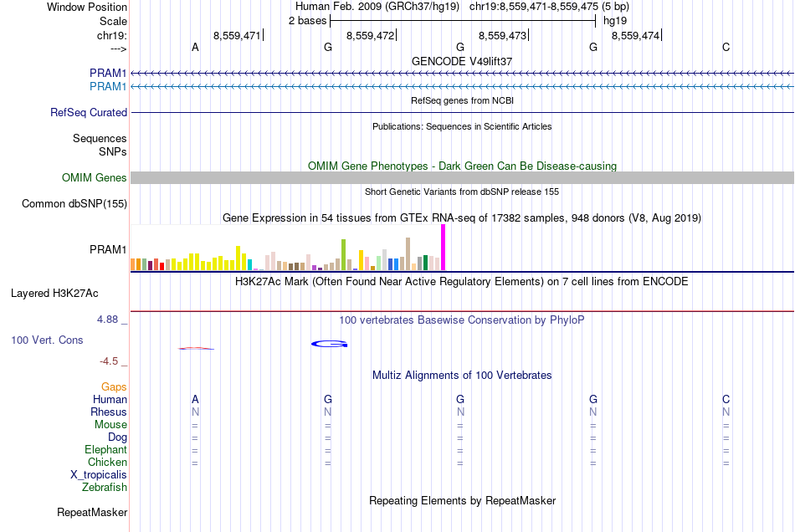The image size is (795, 532).
Task: Click the blue G conservation logo in PhyloP track
Action: (329, 344)
